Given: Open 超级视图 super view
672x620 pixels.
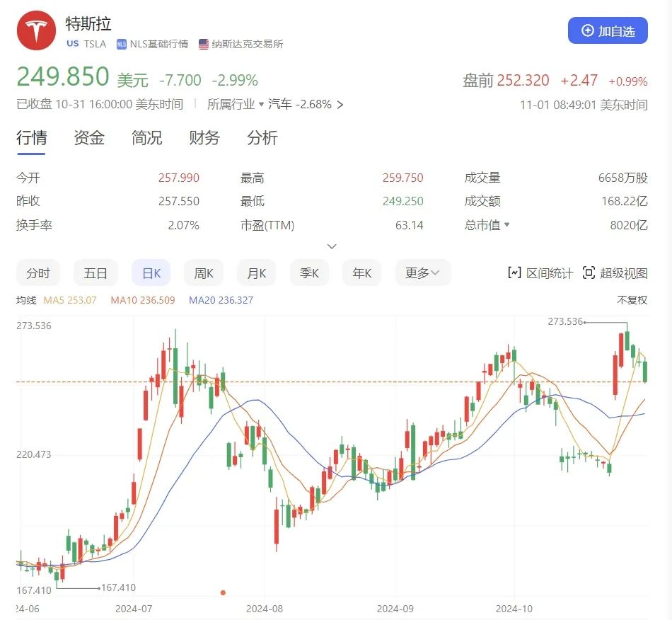Looking at the screenshot, I should tap(615, 273).
